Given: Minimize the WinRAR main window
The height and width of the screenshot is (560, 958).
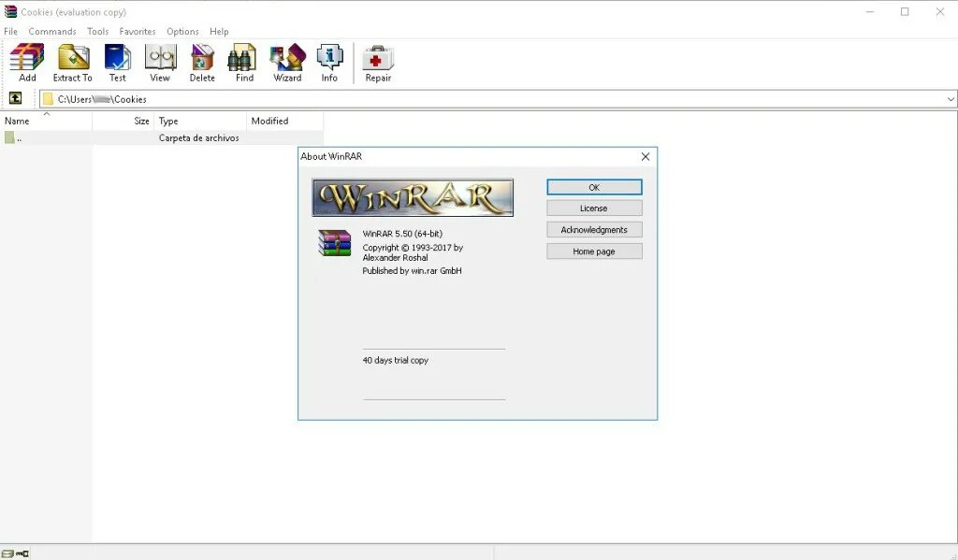Looking at the screenshot, I should pyautogui.click(x=870, y=11).
